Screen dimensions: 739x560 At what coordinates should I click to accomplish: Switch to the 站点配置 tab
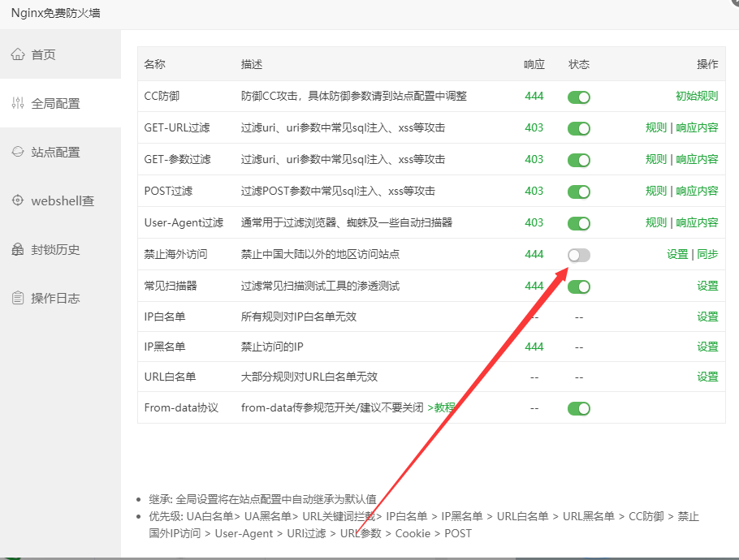pos(60,152)
